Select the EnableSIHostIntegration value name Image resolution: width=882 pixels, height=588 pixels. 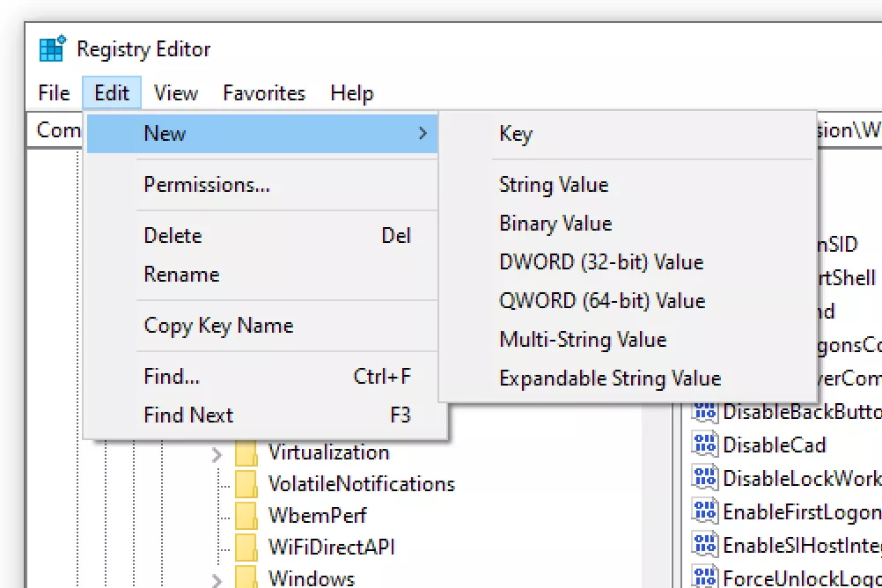tap(802, 545)
